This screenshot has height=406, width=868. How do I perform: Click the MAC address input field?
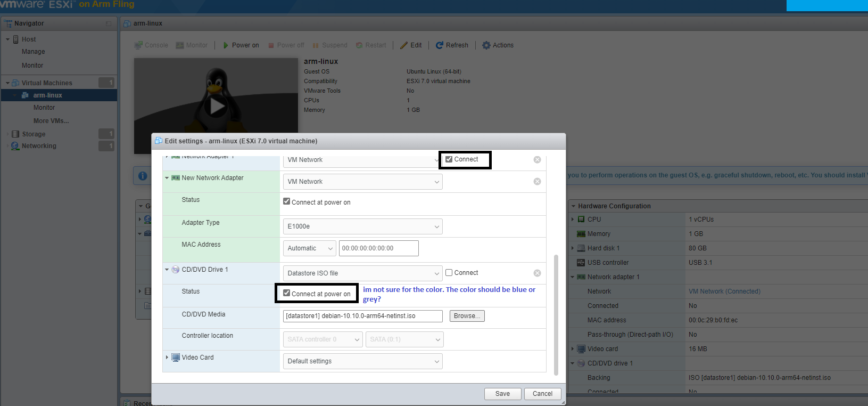click(x=378, y=248)
